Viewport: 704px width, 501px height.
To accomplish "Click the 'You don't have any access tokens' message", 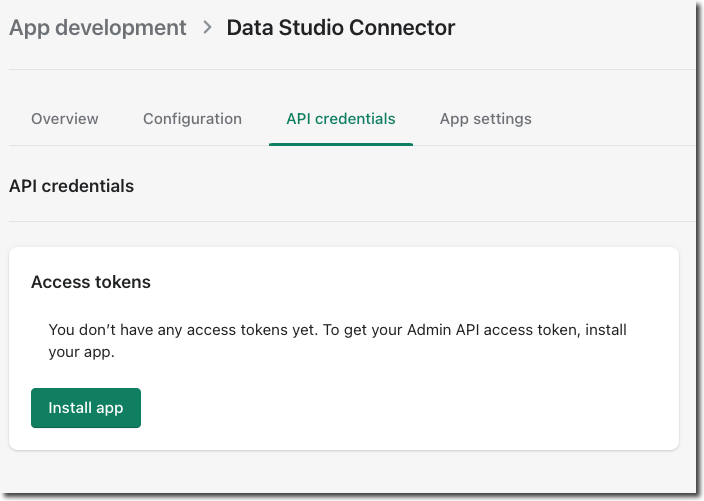I will (x=337, y=341).
